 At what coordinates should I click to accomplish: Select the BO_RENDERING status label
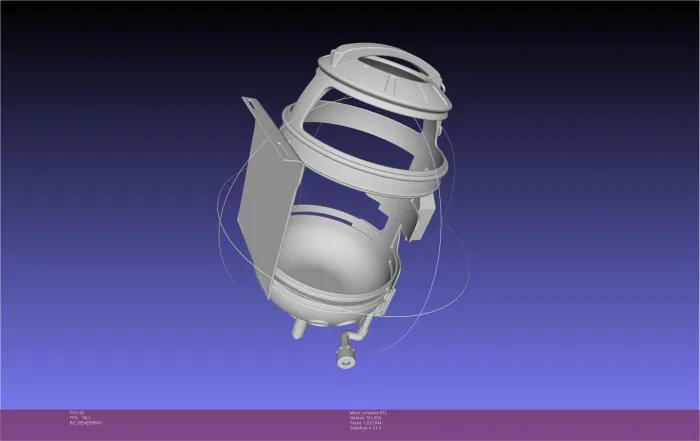click(x=86, y=423)
